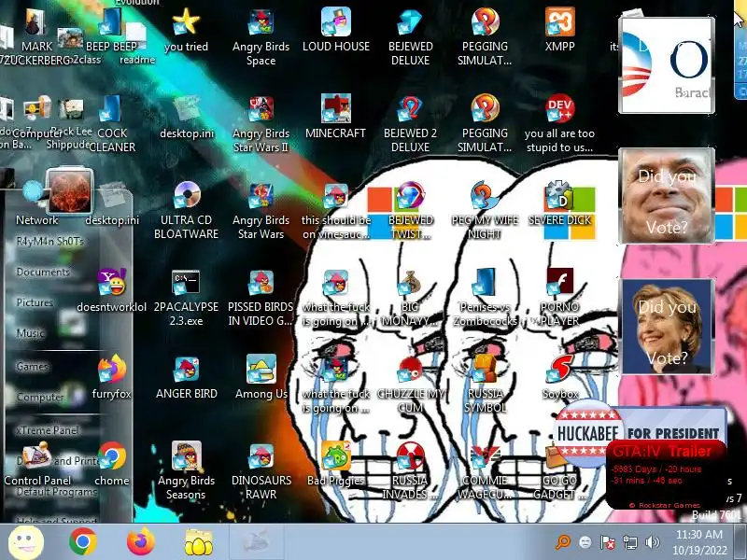Click the GTA:IV Trailer countdown gadget
Viewport: 747px width, 560px height.
666,475
